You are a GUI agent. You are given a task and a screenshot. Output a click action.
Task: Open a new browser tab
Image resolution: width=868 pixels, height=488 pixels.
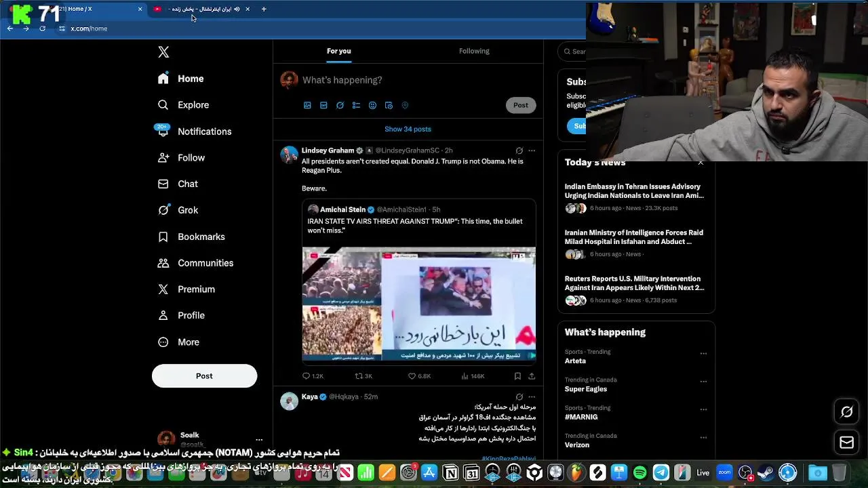(264, 9)
